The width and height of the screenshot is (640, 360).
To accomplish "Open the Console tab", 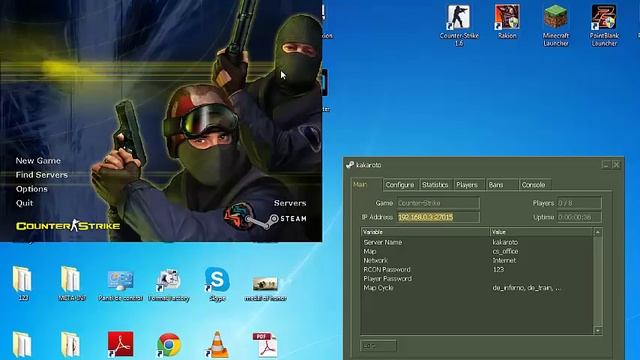I will pyautogui.click(x=535, y=185).
